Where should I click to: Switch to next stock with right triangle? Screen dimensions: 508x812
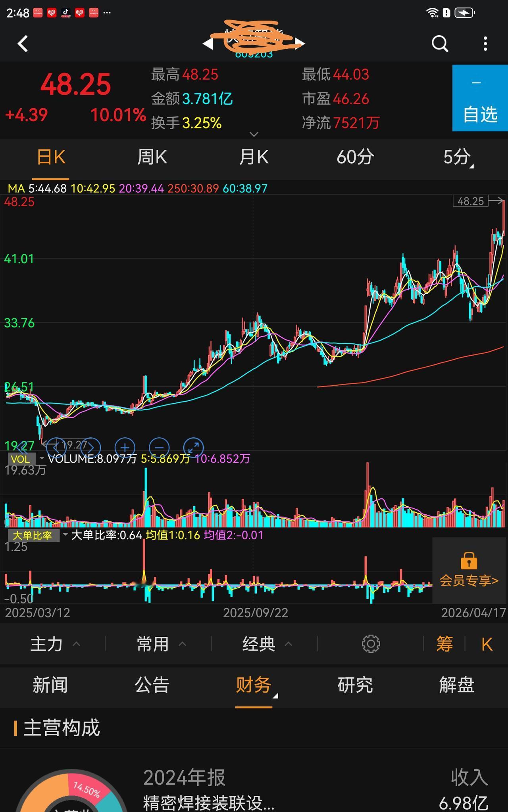click(x=300, y=44)
